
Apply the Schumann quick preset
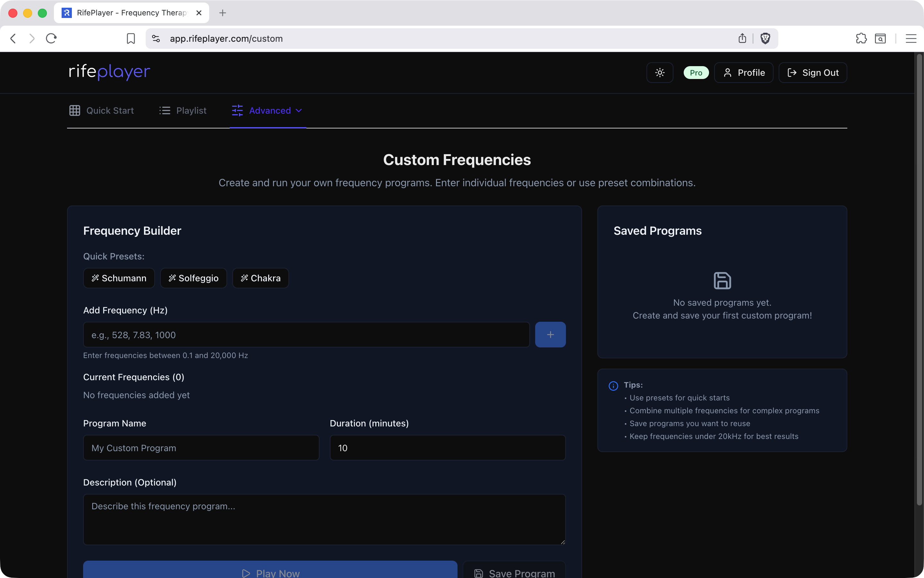coord(119,278)
